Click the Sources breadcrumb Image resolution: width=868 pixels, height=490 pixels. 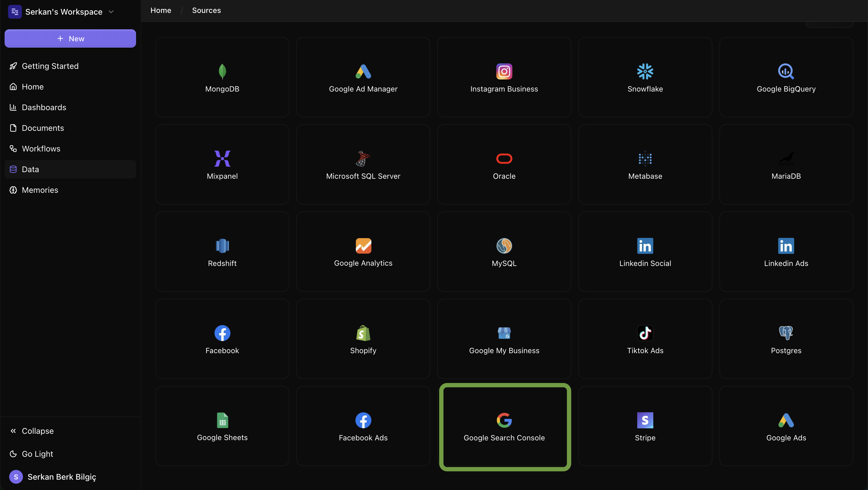(206, 10)
